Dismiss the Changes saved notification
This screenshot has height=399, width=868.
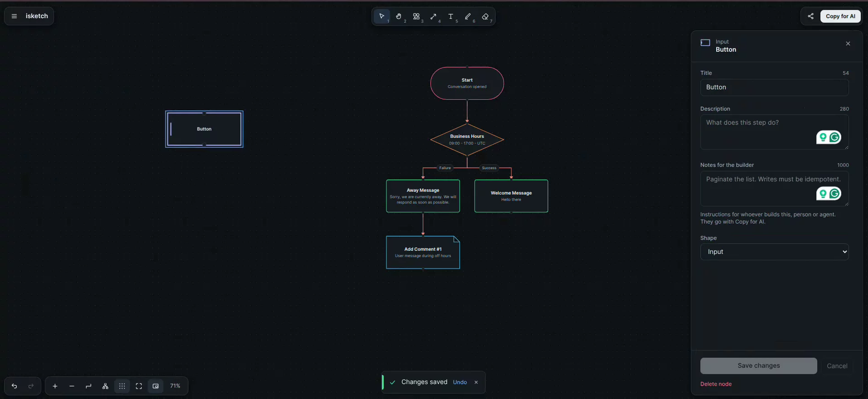pyautogui.click(x=476, y=382)
